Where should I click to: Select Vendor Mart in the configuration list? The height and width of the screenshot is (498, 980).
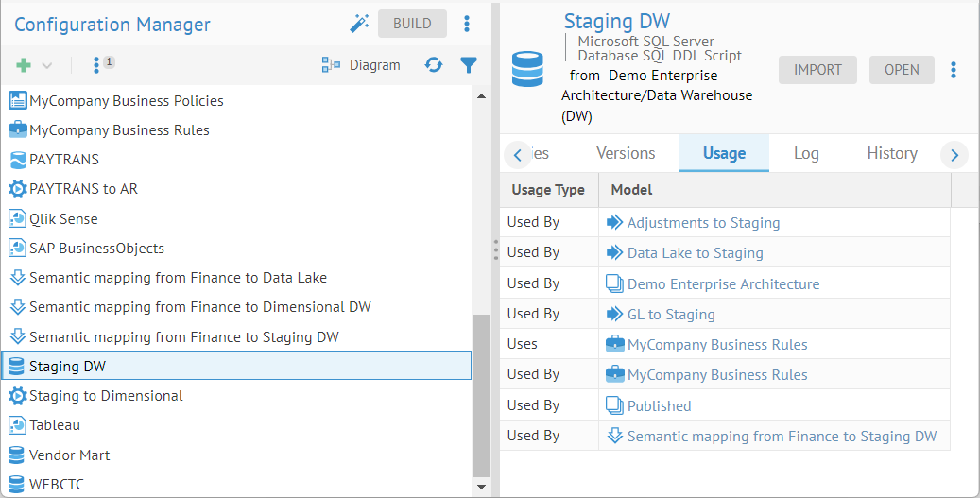coord(69,455)
